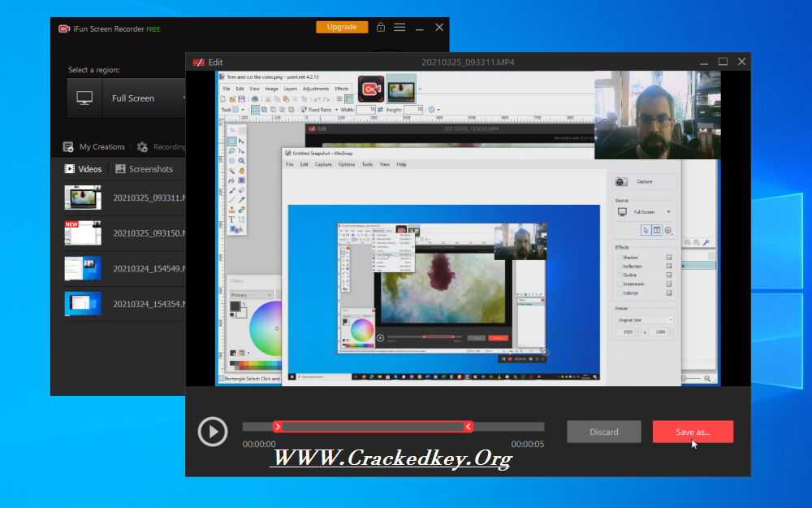Image resolution: width=812 pixels, height=508 pixels.
Task: Discard the video edits
Action: (604, 432)
